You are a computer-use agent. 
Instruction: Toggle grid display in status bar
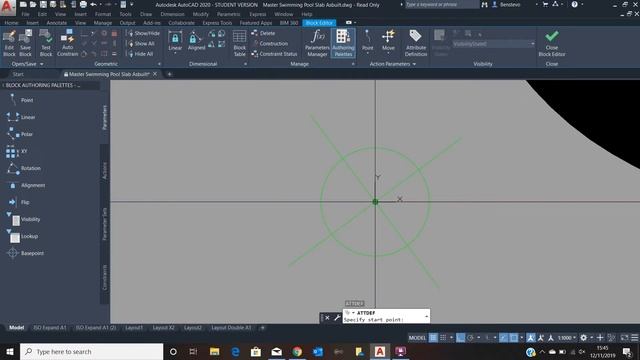point(433,338)
